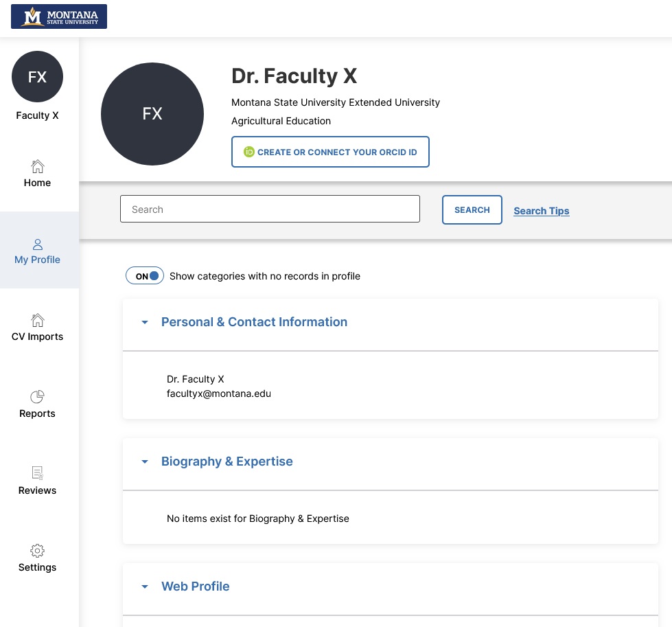The height and width of the screenshot is (627, 672).
Task: Open the Reviews document icon
Action: point(37,473)
